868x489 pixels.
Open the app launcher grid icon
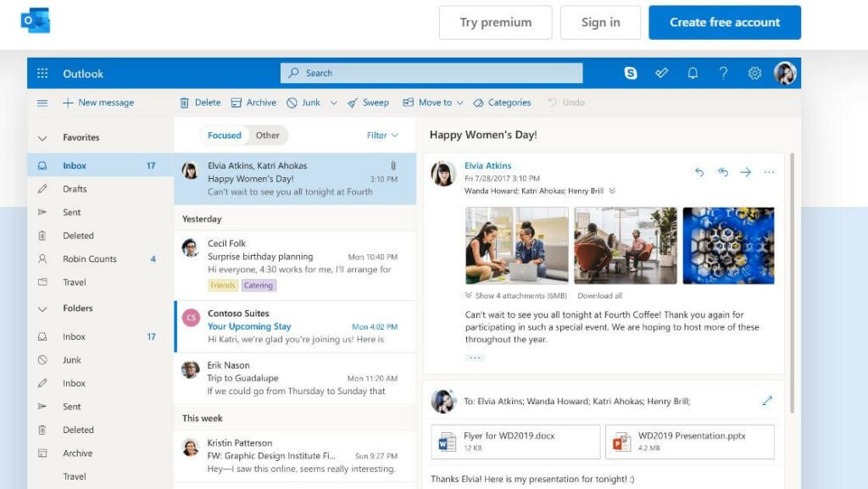(42, 73)
